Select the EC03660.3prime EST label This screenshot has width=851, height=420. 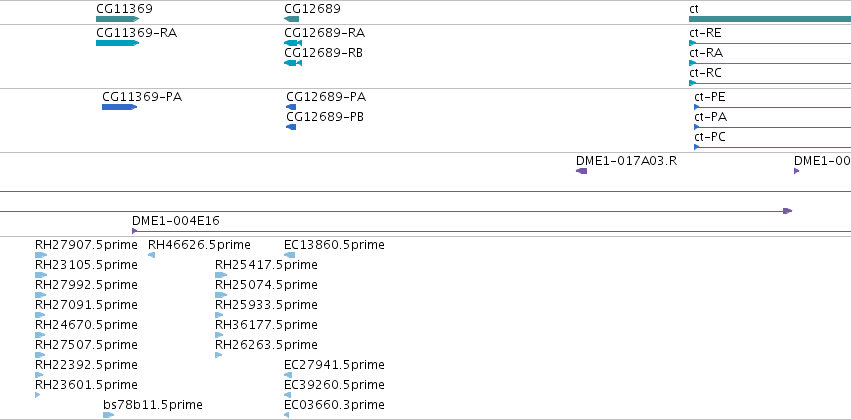(x=334, y=405)
